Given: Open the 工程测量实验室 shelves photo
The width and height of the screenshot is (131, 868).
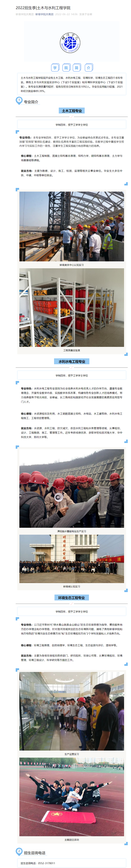Looking at the screenshot, I should coord(72,308).
